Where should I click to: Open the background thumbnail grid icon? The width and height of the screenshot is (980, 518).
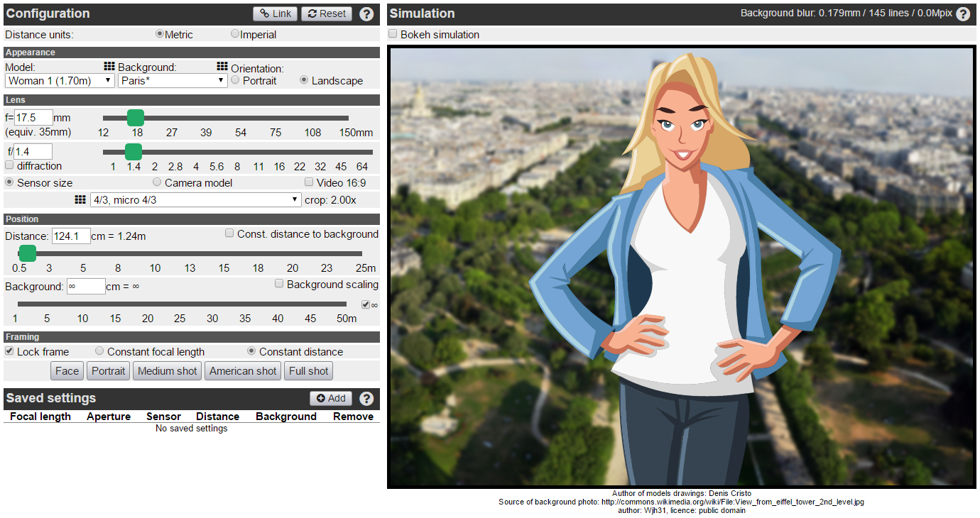(222, 67)
